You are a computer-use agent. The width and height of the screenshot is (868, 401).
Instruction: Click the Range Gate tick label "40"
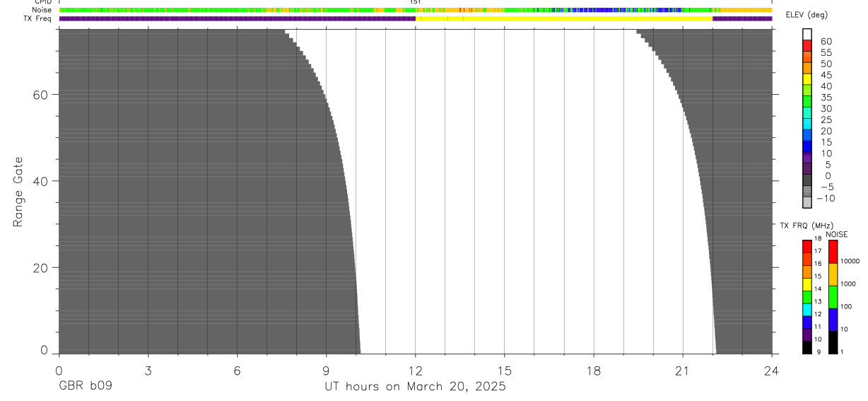click(41, 181)
